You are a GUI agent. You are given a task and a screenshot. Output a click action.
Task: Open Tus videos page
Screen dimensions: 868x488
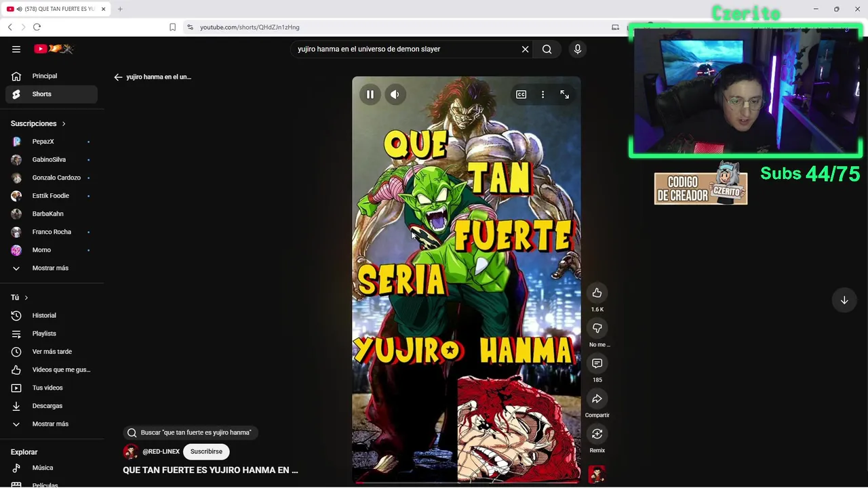tap(52, 388)
